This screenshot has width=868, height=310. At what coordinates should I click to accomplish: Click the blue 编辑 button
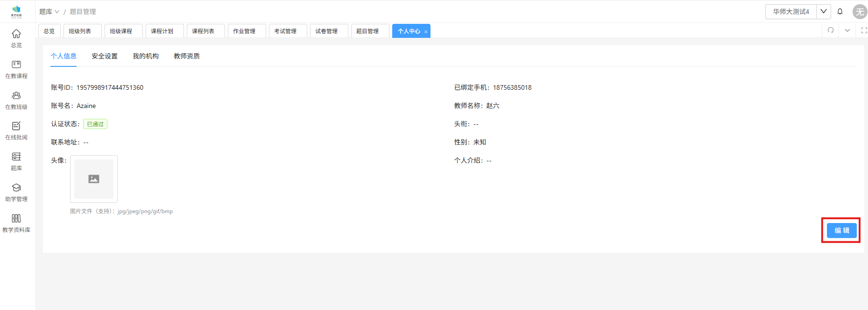point(841,231)
